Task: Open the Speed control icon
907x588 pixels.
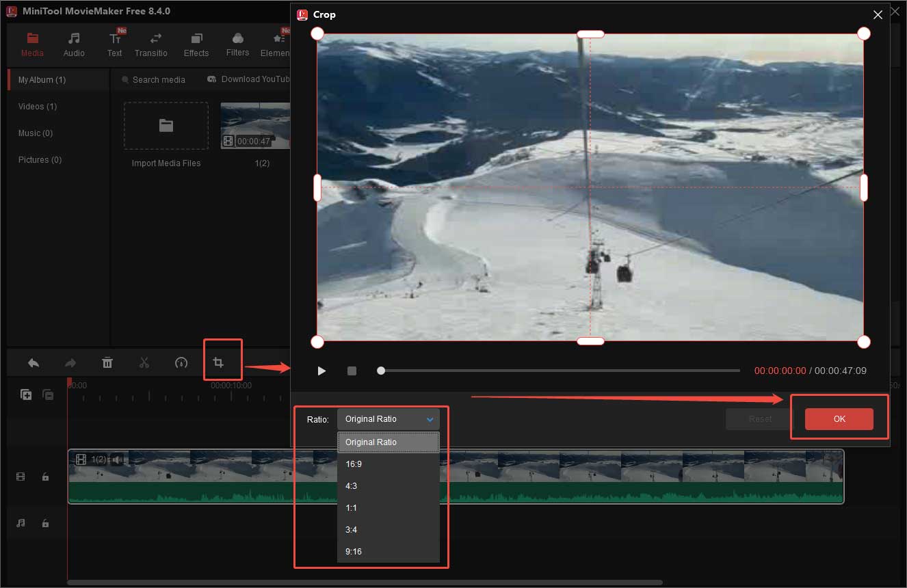Action: point(181,362)
